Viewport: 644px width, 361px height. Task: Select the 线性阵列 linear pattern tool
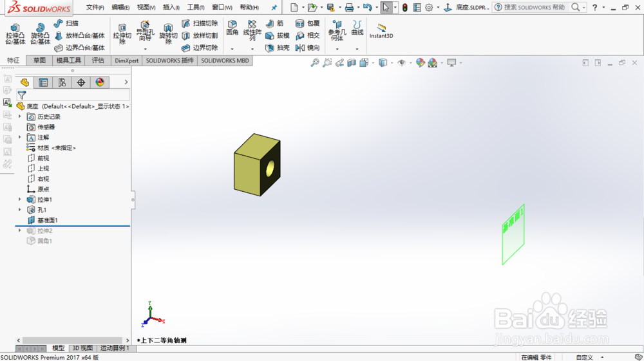click(252, 31)
